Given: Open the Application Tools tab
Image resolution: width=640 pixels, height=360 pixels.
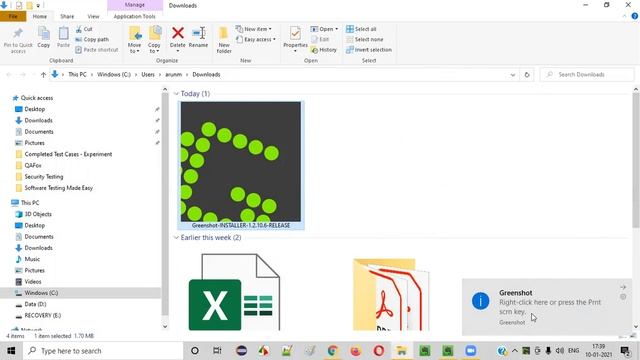Looking at the screenshot, I should tap(134, 16).
